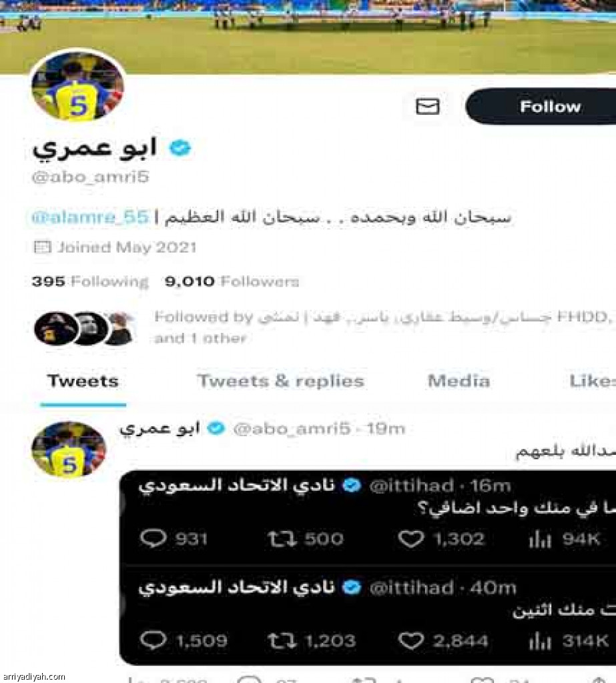Viewport: 616px width, 683px height.
Task: Select the Tweets tab
Action: pos(83,381)
